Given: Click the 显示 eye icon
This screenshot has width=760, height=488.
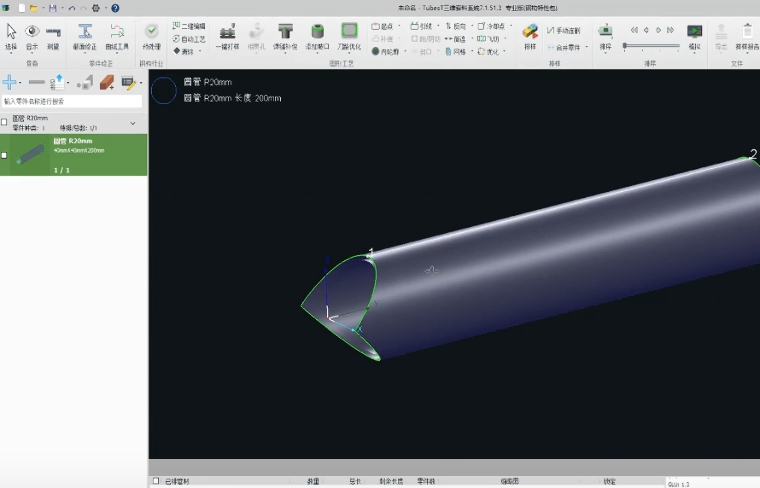Looking at the screenshot, I should (32, 36).
